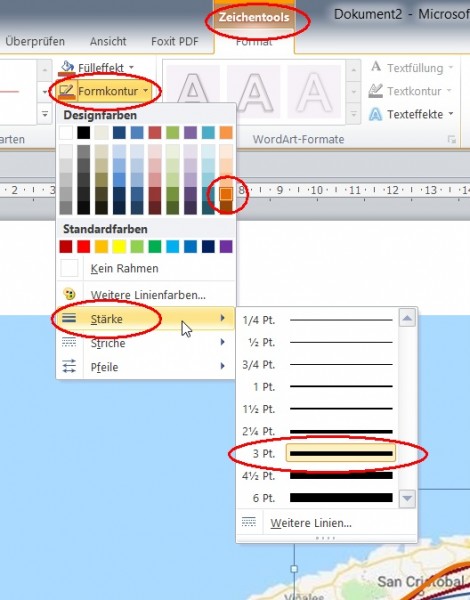Screen dimensions: 470x600
Task: Click the Formkontur pencil icon
Action: pos(66,91)
